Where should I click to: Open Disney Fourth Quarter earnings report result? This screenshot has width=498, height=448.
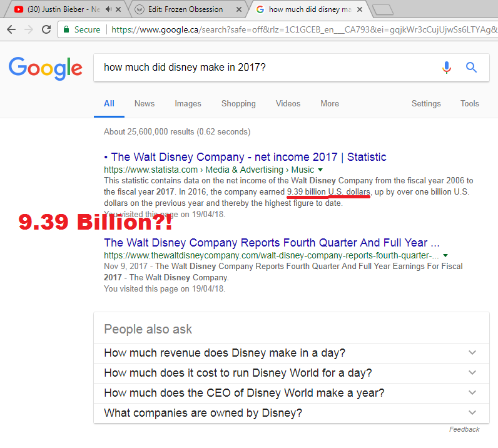click(272, 243)
